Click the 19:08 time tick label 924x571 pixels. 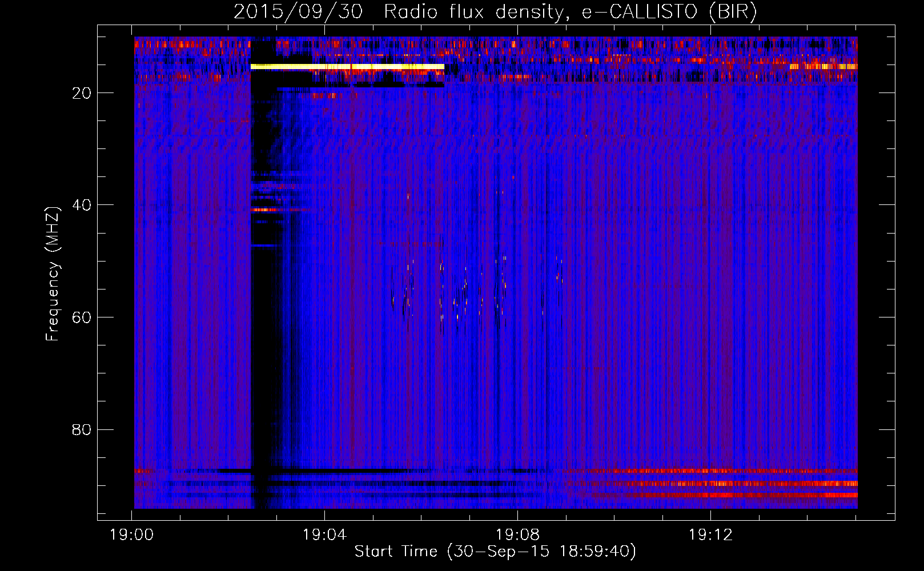tap(518, 535)
